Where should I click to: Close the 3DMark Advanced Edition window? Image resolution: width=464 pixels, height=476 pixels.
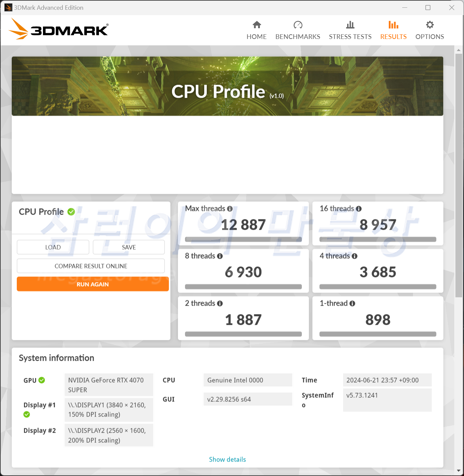click(x=452, y=7)
